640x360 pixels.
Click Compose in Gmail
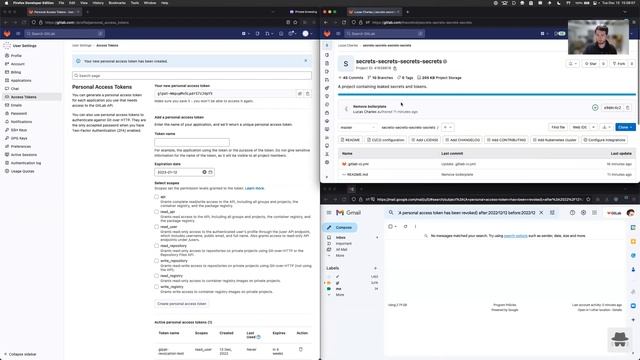[x=340, y=227]
